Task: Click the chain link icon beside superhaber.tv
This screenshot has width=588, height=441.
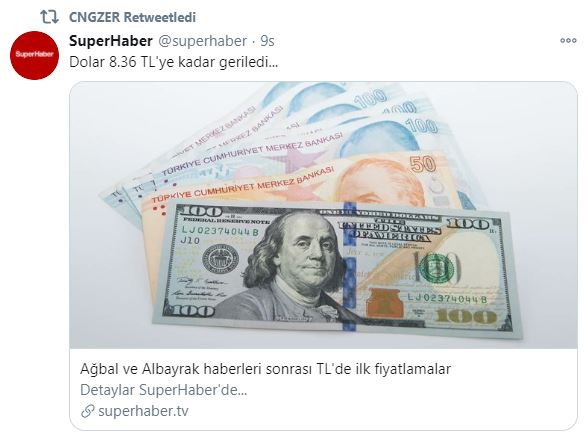Action: [87, 411]
